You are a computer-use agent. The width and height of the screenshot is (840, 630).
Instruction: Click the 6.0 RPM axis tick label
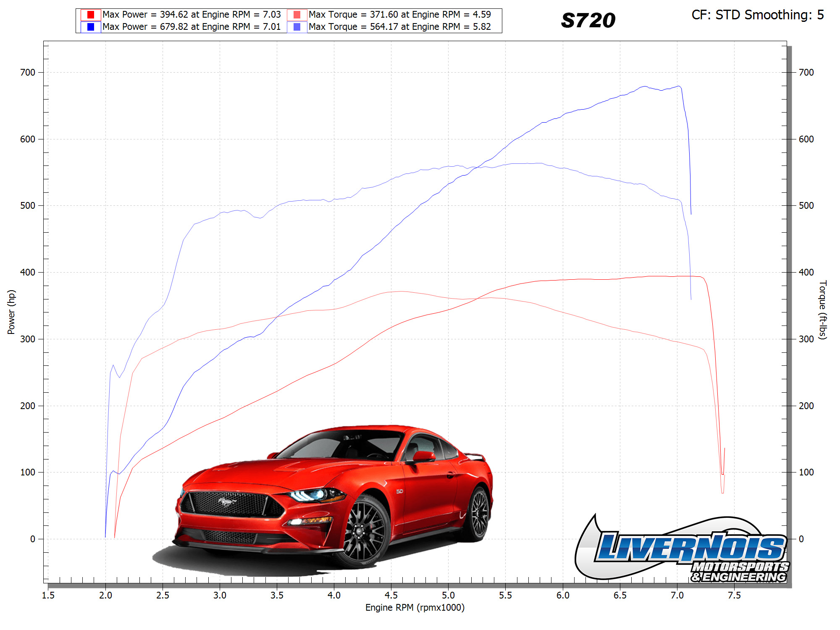tap(563, 595)
